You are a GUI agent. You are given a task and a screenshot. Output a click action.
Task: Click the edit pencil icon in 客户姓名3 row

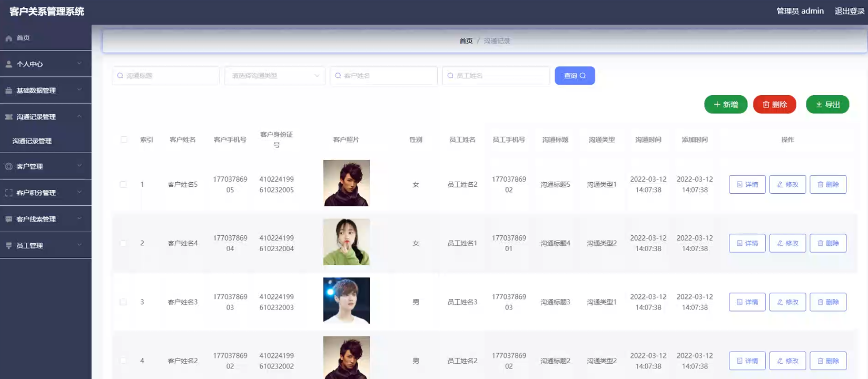[780, 302]
